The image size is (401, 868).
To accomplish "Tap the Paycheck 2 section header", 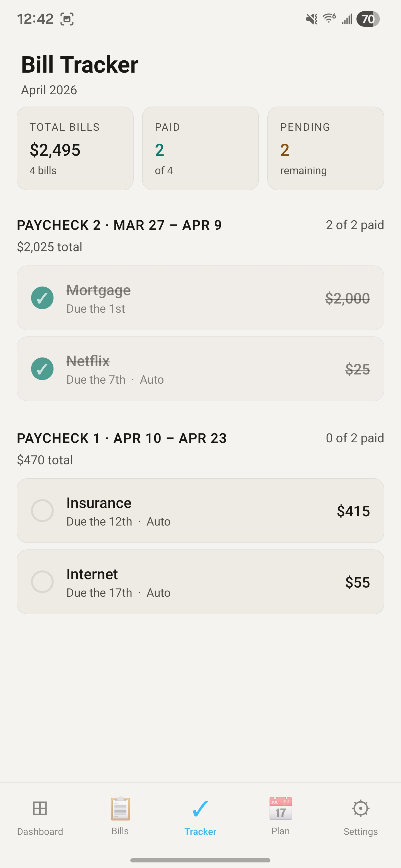I will tap(119, 225).
